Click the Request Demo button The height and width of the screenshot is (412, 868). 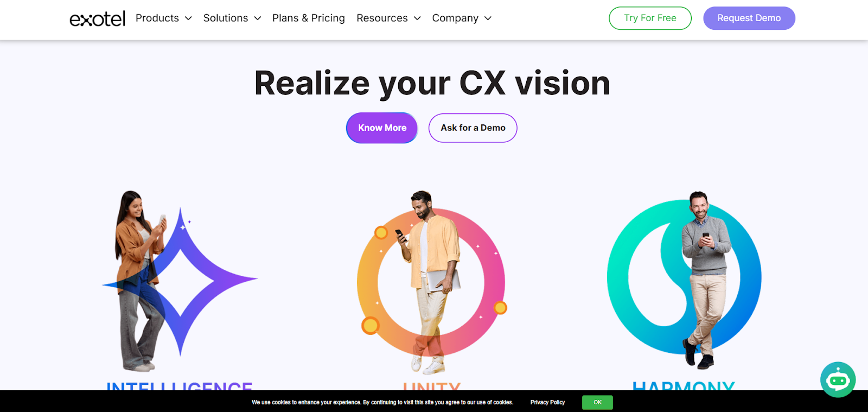(749, 18)
